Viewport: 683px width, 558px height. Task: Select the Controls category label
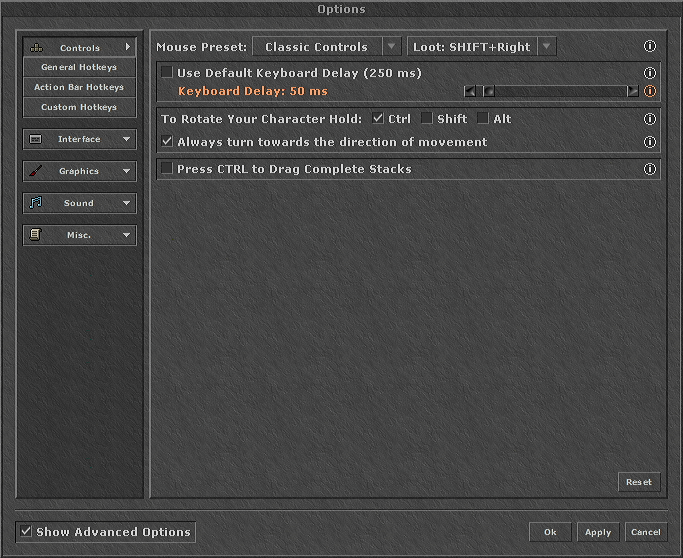pos(80,48)
